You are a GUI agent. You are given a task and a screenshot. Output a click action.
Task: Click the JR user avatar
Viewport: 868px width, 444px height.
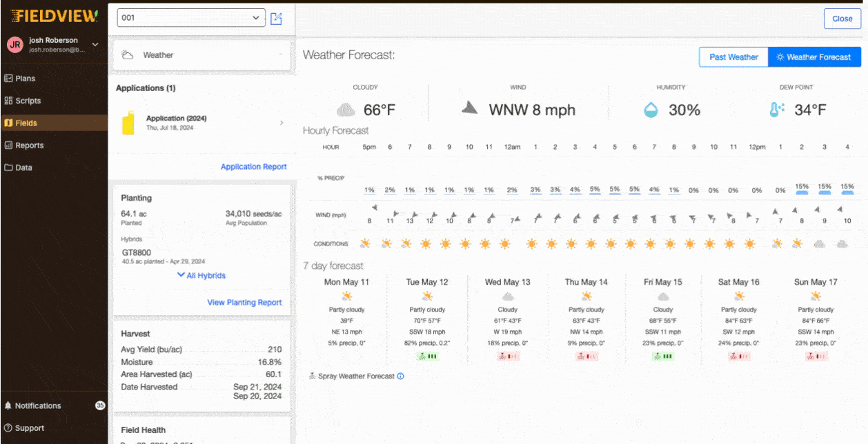point(15,45)
